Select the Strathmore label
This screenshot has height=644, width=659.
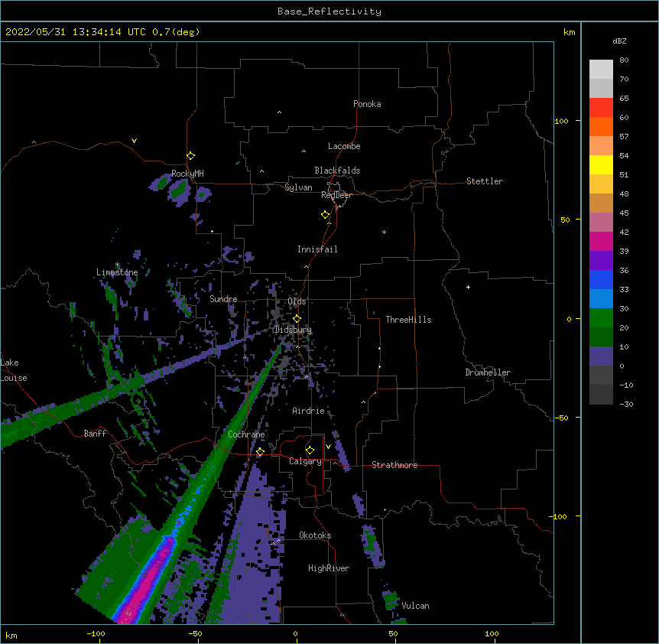click(394, 465)
